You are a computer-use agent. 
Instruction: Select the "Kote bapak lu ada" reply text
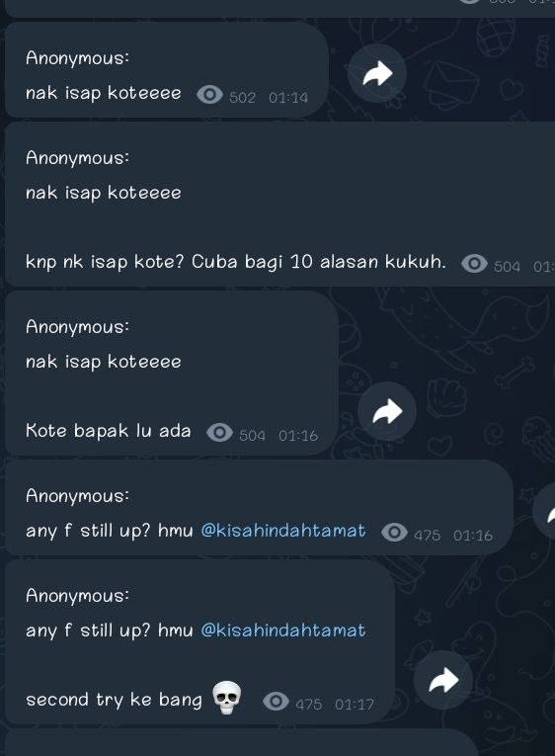tap(109, 431)
